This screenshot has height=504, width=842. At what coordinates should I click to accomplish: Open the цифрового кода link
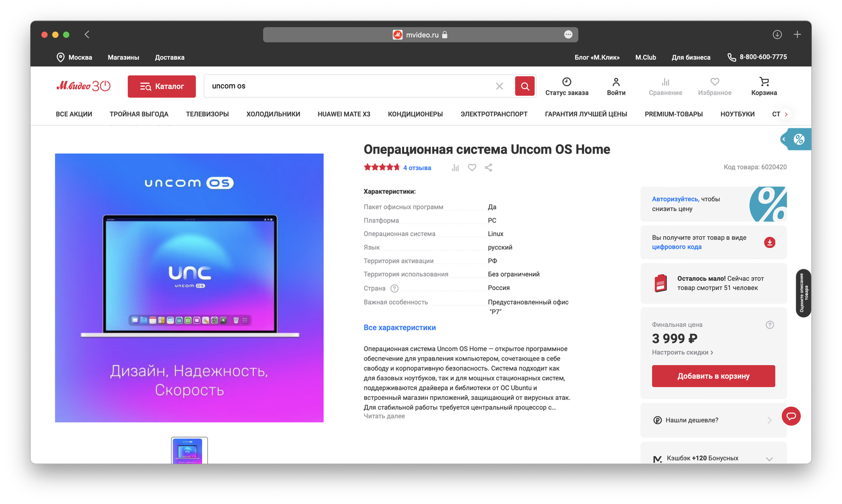pos(677,247)
